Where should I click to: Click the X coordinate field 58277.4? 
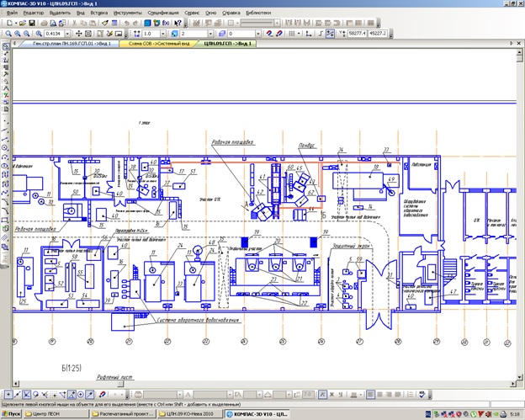358,34
